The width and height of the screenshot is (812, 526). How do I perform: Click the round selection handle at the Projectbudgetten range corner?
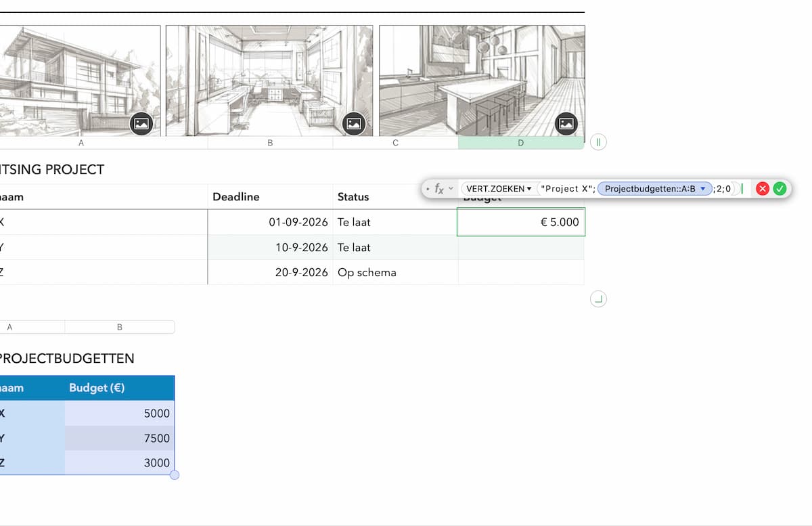pyautogui.click(x=175, y=475)
